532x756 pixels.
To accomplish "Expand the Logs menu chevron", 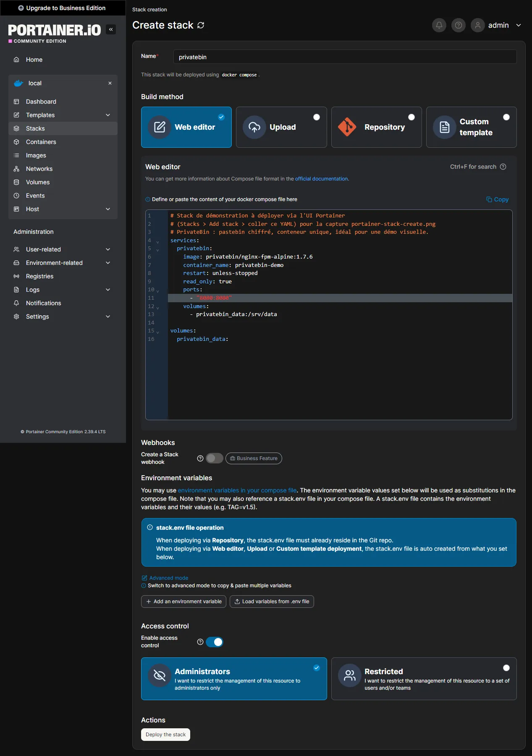I will [108, 290].
